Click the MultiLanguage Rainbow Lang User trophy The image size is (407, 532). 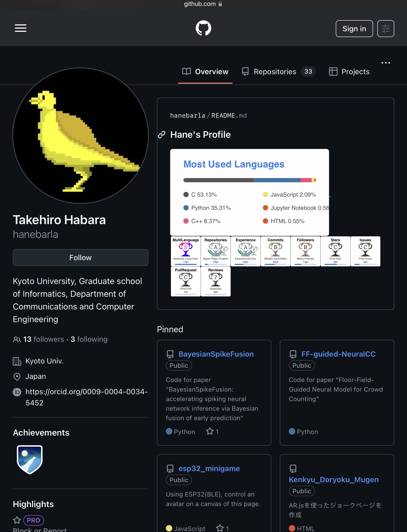[186, 251]
